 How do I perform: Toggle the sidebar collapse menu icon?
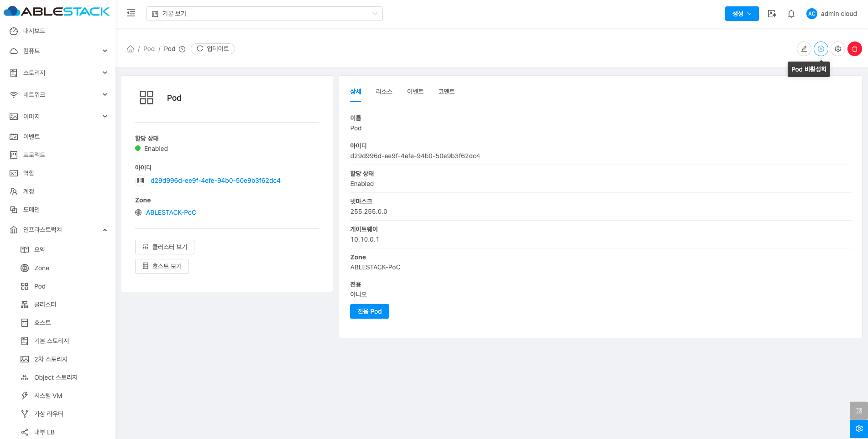[x=131, y=13]
